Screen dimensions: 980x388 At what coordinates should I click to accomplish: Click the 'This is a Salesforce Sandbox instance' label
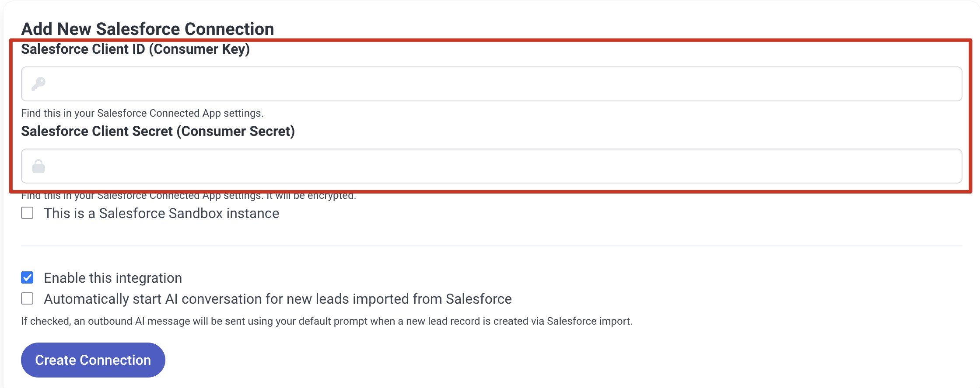click(x=161, y=213)
